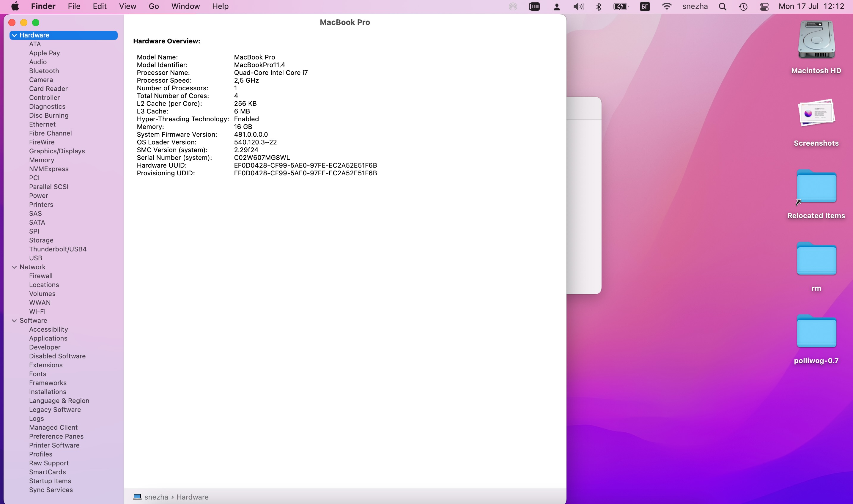The image size is (853, 504).
Task: Select Applications under Software
Action: pos(48,338)
